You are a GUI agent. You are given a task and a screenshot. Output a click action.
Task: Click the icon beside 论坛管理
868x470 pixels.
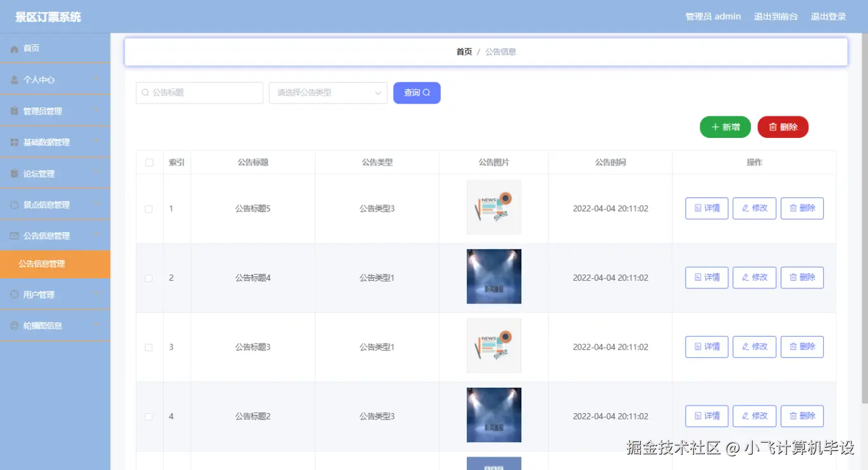pos(14,174)
